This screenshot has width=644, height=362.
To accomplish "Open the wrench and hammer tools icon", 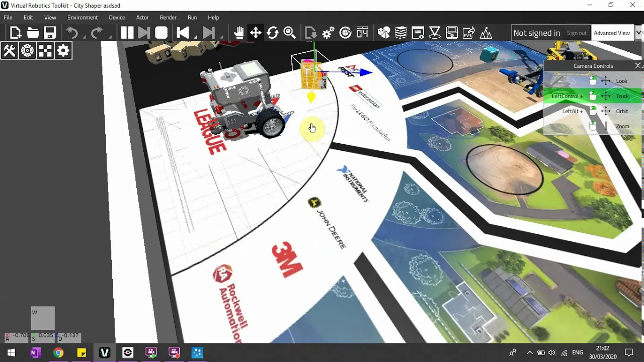I will 10,51.
